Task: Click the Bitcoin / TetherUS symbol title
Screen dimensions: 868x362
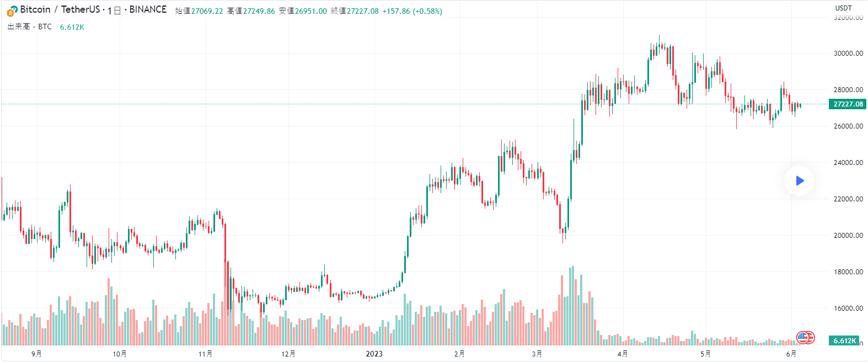Action: pyautogui.click(x=60, y=9)
